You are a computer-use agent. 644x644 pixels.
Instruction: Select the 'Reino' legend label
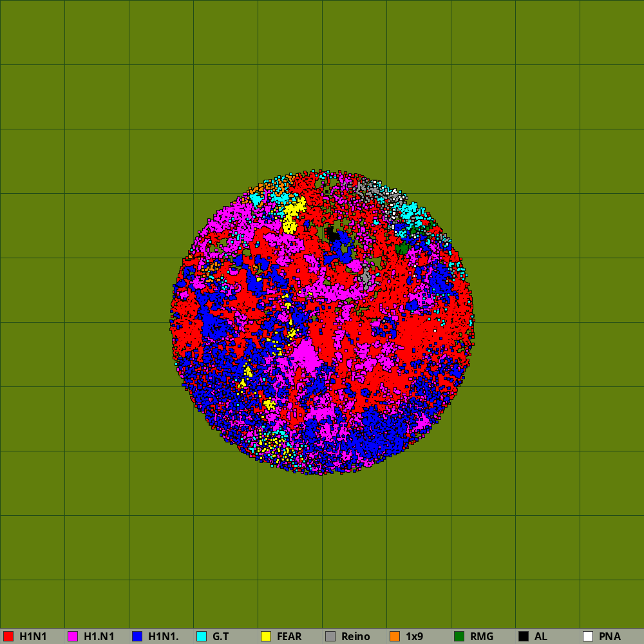pyautogui.click(x=355, y=636)
